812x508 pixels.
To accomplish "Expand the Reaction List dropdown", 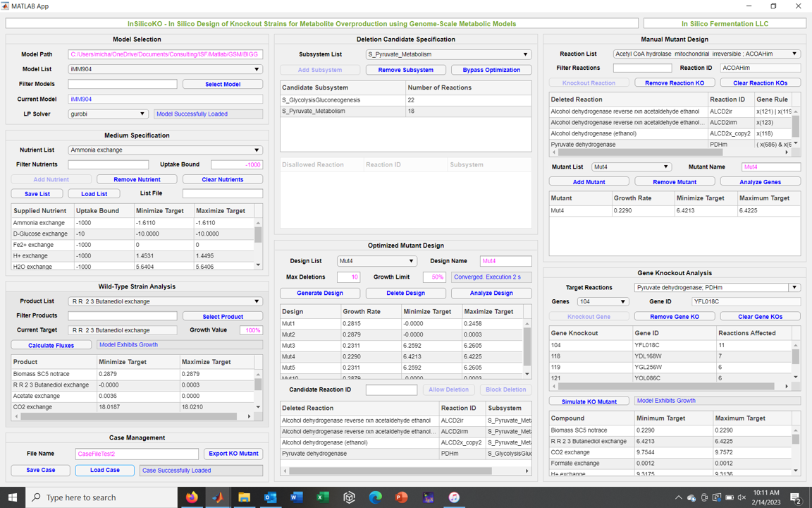I will click(707, 54).
